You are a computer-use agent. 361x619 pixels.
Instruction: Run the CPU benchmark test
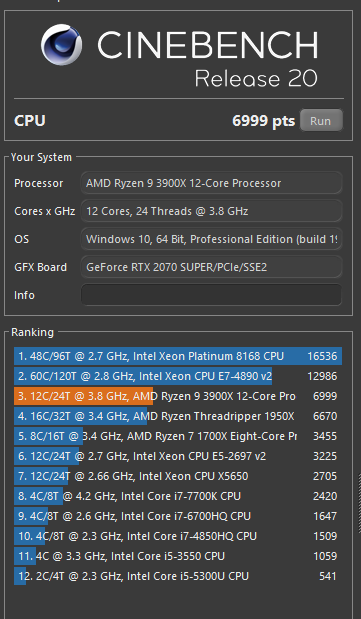tap(321, 121)
